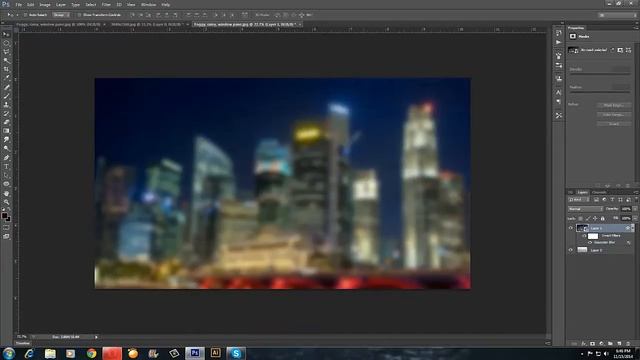Create a new group folder icon
This screenshot has height=360, width=640.
tap(610, 344)
